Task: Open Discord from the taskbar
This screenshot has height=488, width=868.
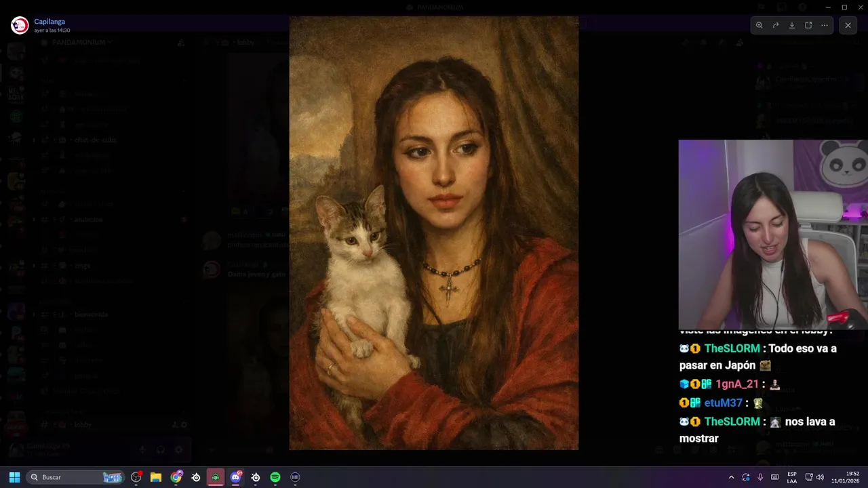Action: [235, 477]
